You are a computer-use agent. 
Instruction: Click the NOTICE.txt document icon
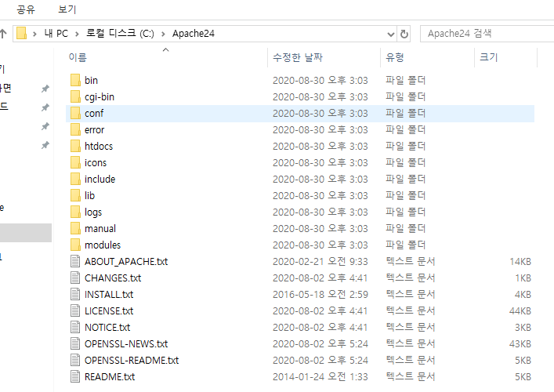pyautogui.click(x=75, y=327)
